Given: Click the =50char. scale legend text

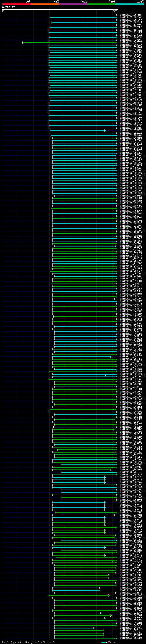Looking at the screenshot, I should (x=112, y=642).
